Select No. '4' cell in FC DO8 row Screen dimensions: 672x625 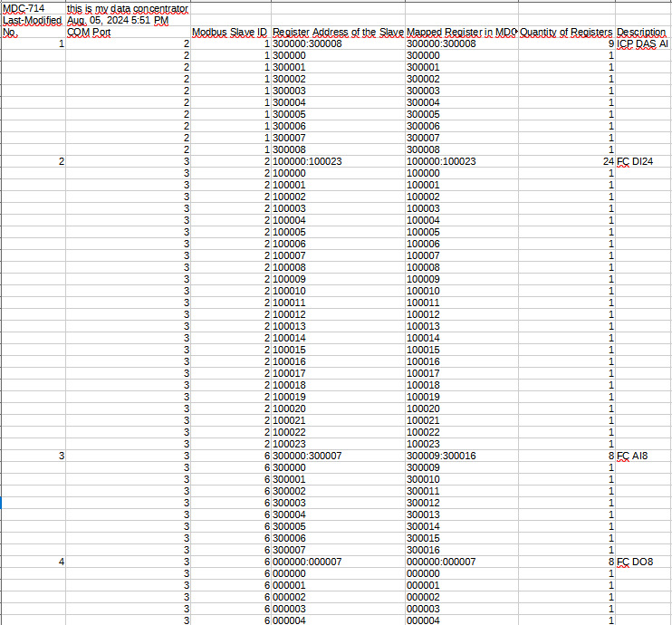(34, 562)
